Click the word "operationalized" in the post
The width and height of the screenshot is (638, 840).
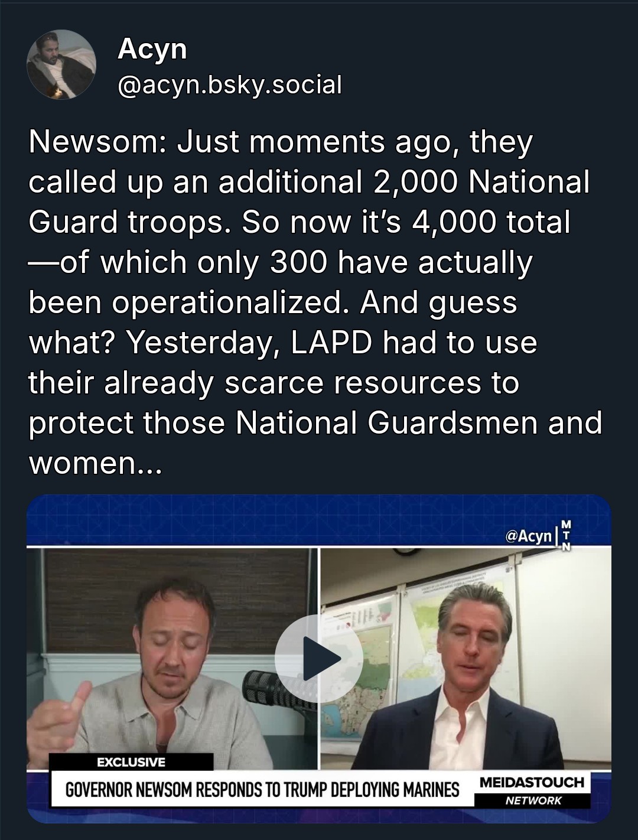tap(226, 302)
